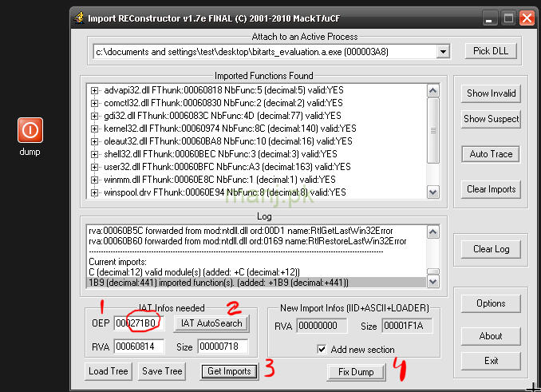Viewport: 541px width, 392px height.
Task: Click Show Invalid button
Action: point(491,93)
